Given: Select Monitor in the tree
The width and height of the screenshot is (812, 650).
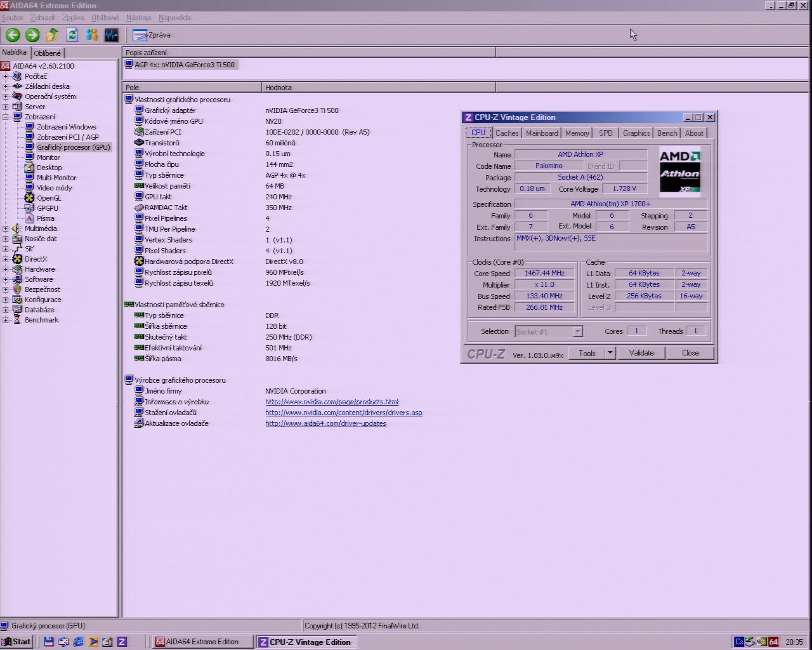Looking at the screenshot, I should coord(48,157).
